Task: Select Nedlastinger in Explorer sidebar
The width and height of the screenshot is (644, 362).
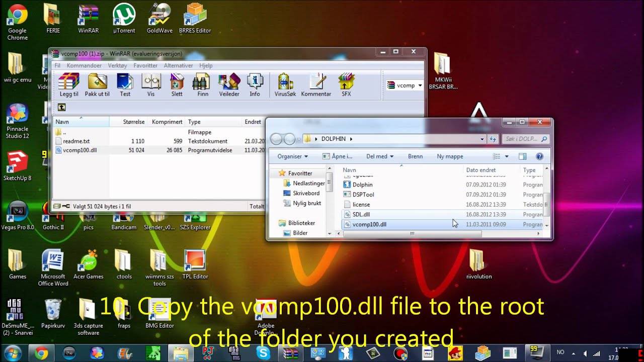Action: (304, 184)
